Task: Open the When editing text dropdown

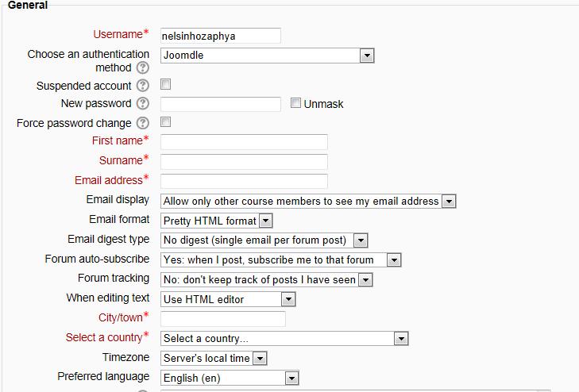Action: [228, 299]
